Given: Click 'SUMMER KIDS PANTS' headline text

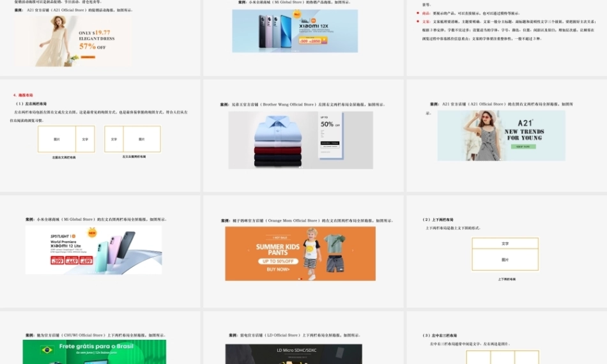Looking at the screenshot, I should (x=277, y=250).
